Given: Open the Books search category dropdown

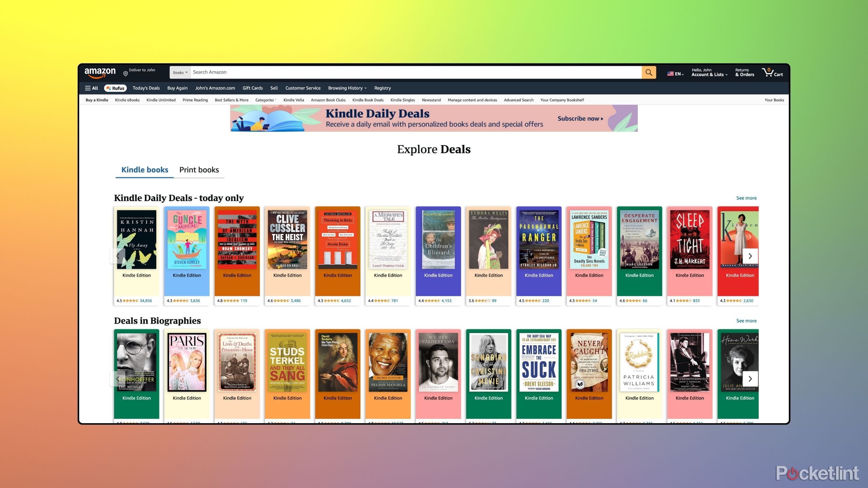Looking at the screenshot, I should point(180,73).
